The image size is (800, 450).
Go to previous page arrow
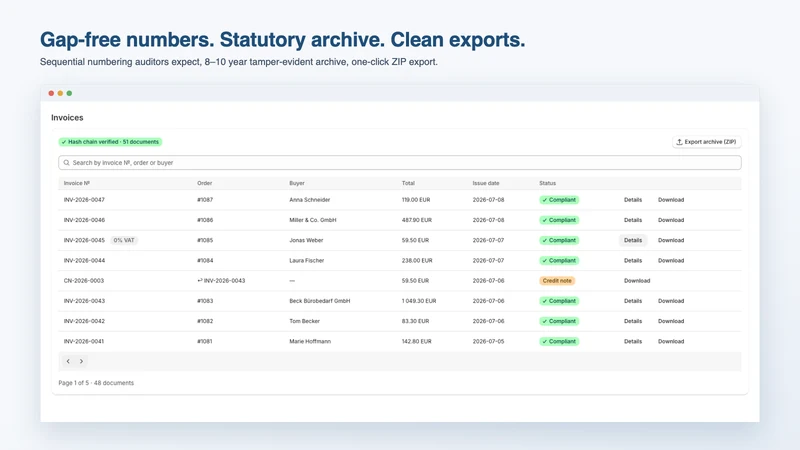(68, 361)
